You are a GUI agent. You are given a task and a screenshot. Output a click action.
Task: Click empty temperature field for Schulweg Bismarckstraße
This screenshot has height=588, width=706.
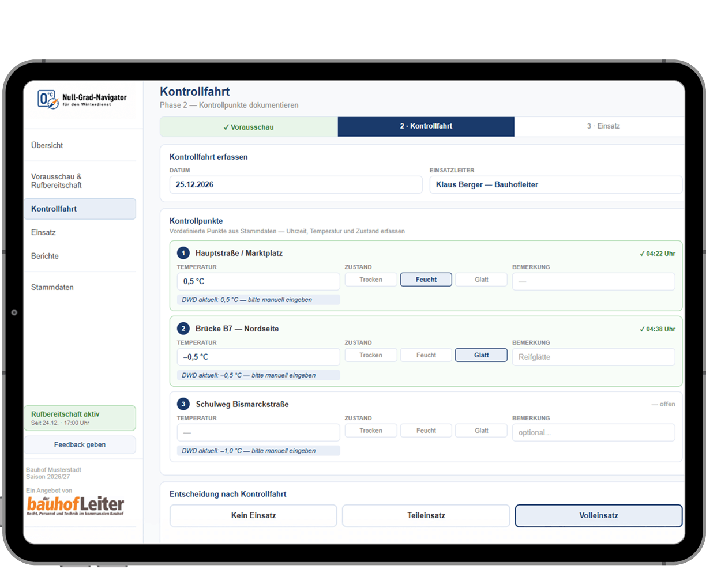coord(258,432)
